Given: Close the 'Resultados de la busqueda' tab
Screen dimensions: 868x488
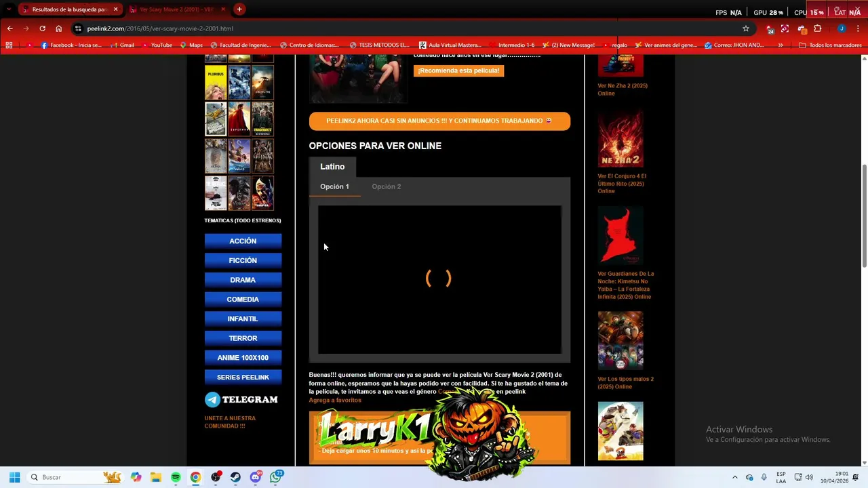Looking at the screenshot, I should pyautogui.click(x=115, y=9).
